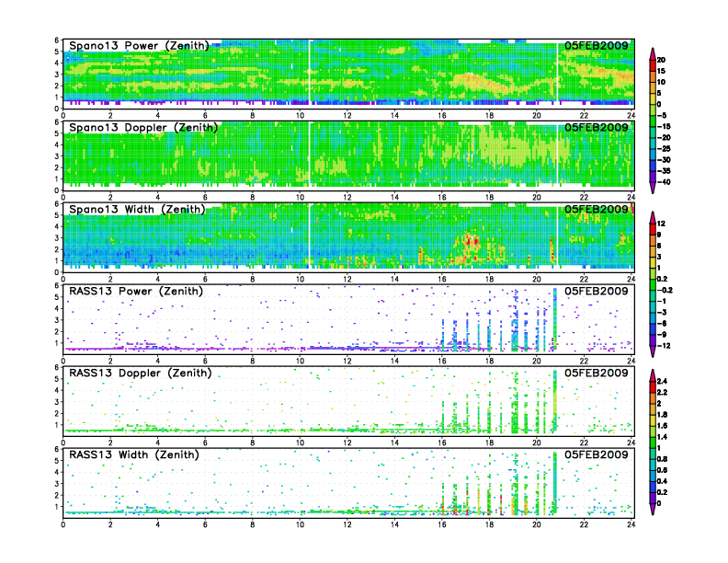Select the Spano13 Power time-height plot

[x=348, y=74]
